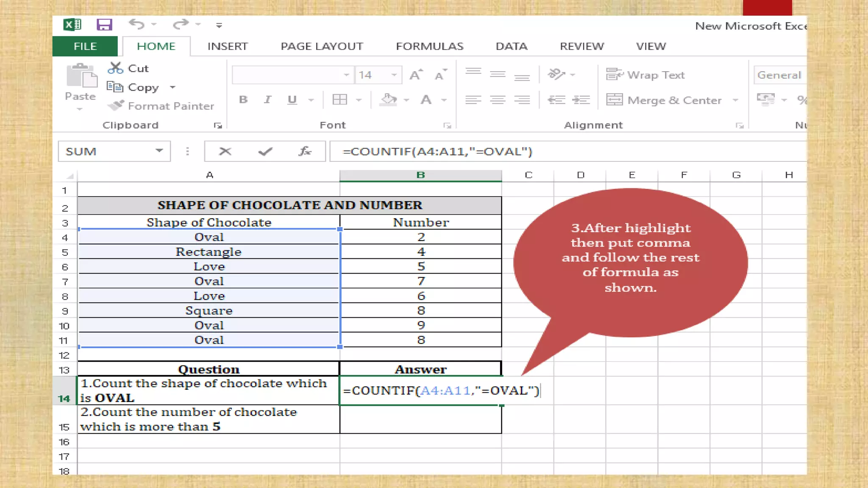Switch to the REVIEW tab

click(x=582, y=46)
